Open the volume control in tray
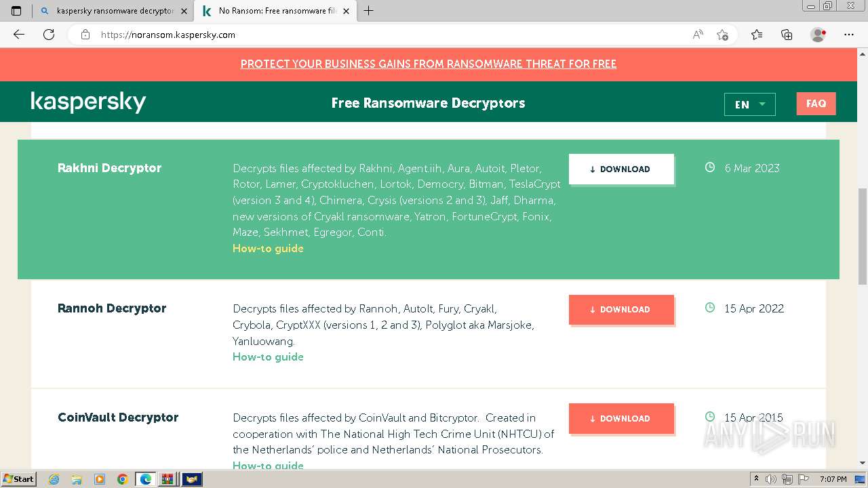868x488 pixels. (x=772, y=479)
